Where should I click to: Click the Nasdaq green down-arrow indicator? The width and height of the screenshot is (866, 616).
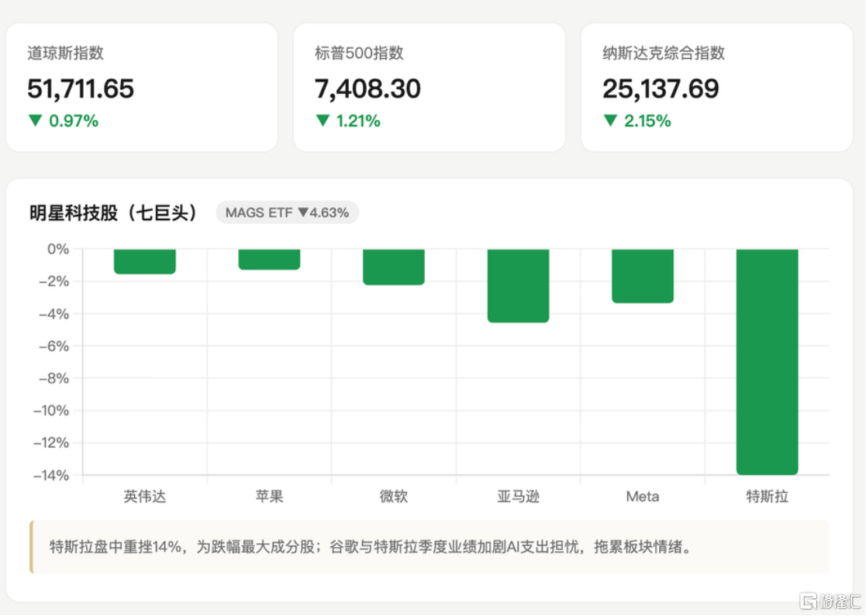[609, 120]
